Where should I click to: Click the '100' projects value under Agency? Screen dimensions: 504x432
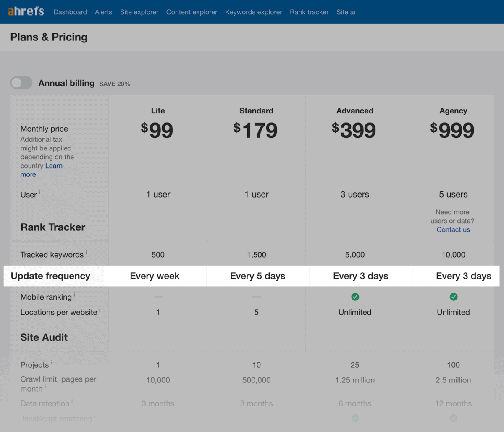tap(453, 365)
